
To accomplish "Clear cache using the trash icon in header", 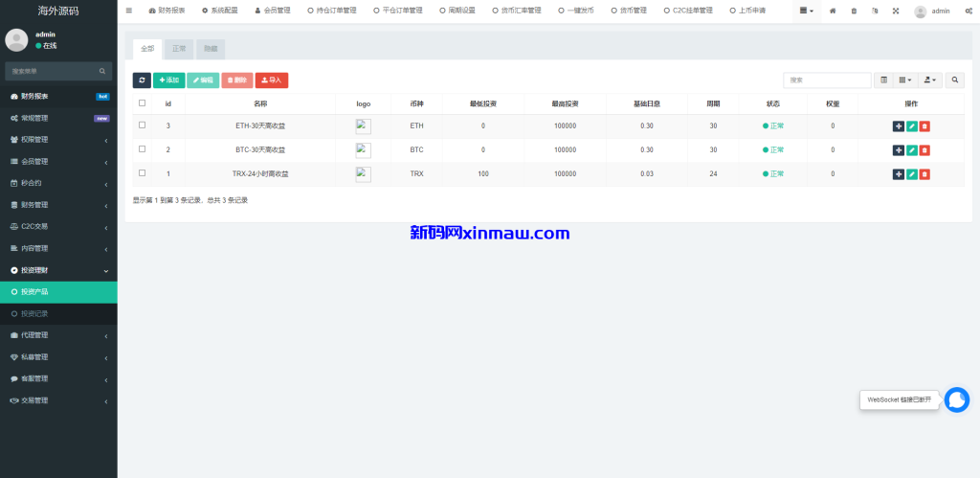I will pos(854,11).
